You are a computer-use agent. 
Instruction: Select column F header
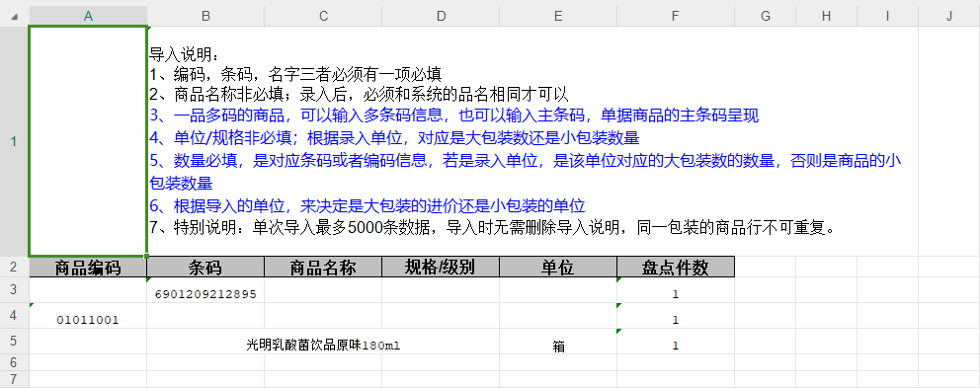coord(676,16)
